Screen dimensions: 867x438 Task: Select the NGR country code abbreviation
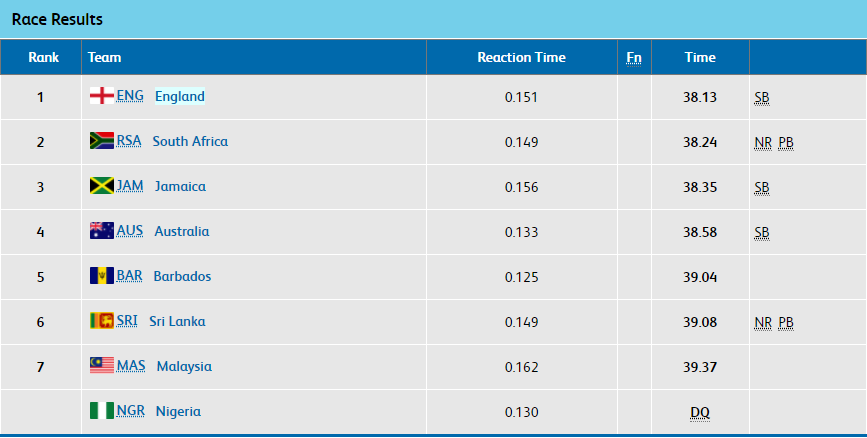coord(130,411)
